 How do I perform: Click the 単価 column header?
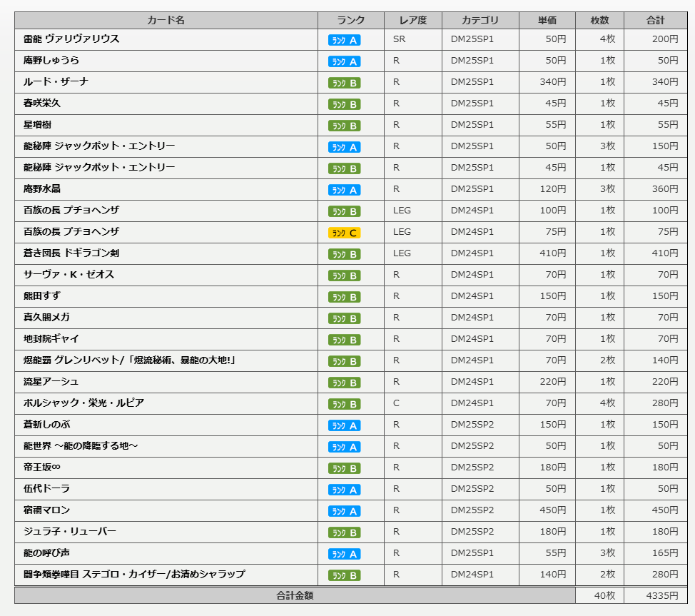(547, 21)
